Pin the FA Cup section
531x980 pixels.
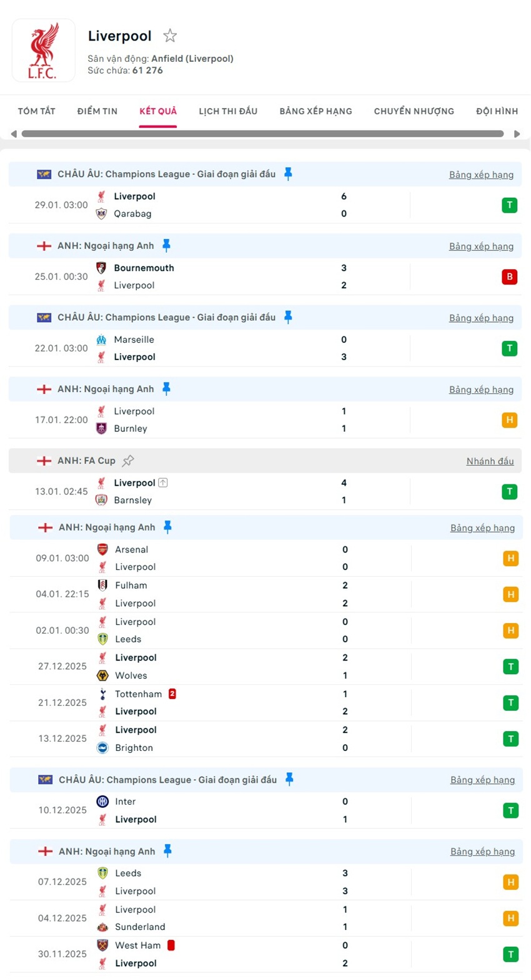(127, 460)
